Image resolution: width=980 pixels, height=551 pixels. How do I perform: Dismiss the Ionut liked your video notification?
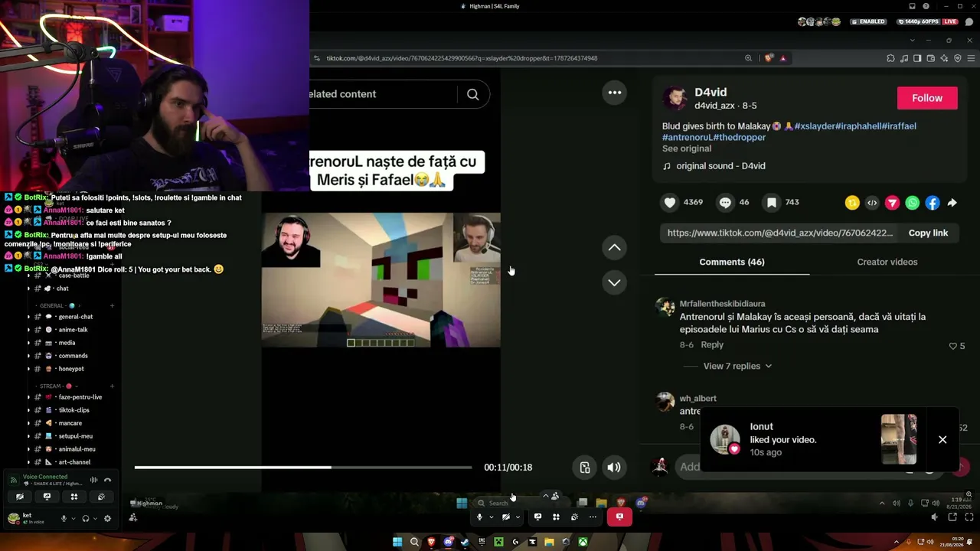point(942,439)
